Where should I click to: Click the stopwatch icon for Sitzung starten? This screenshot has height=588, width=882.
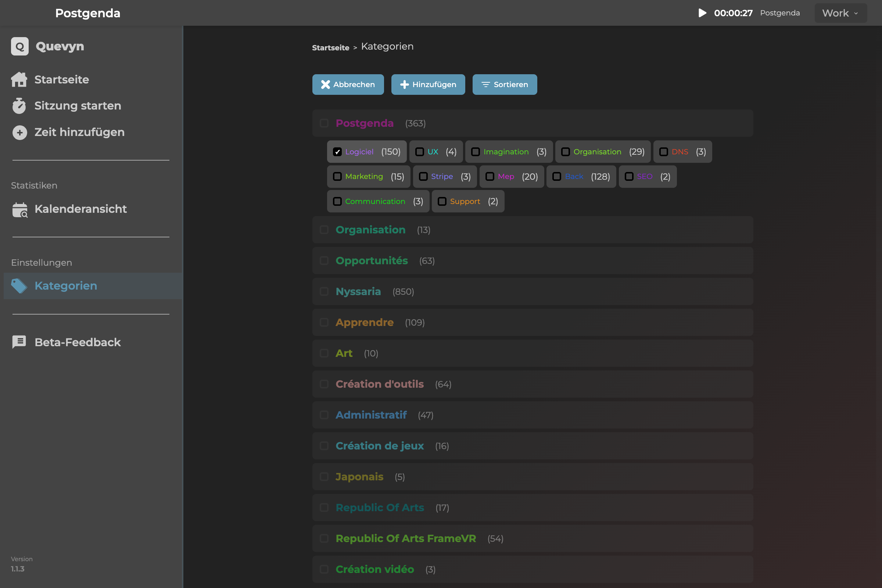click(19, 106)
